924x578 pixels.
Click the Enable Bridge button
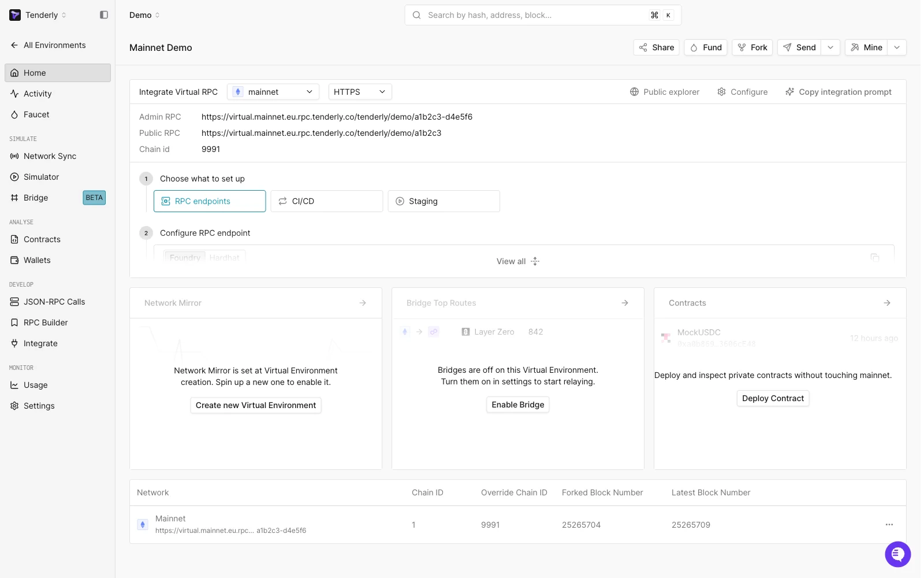pos(518,405)
